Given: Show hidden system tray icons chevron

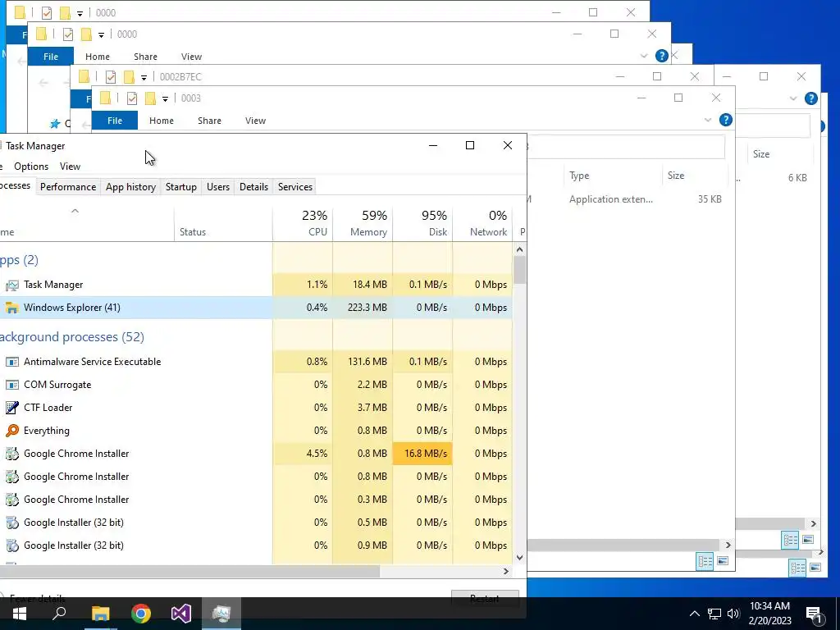Looking at the screenshot, I should [x=694, y=614].
